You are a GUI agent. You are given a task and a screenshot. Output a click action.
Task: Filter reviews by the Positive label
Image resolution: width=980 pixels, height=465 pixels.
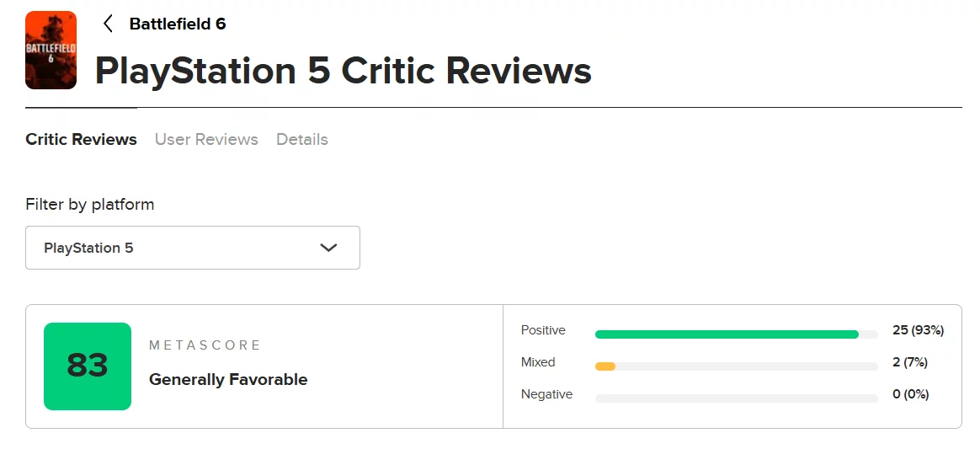pos(543,330)
